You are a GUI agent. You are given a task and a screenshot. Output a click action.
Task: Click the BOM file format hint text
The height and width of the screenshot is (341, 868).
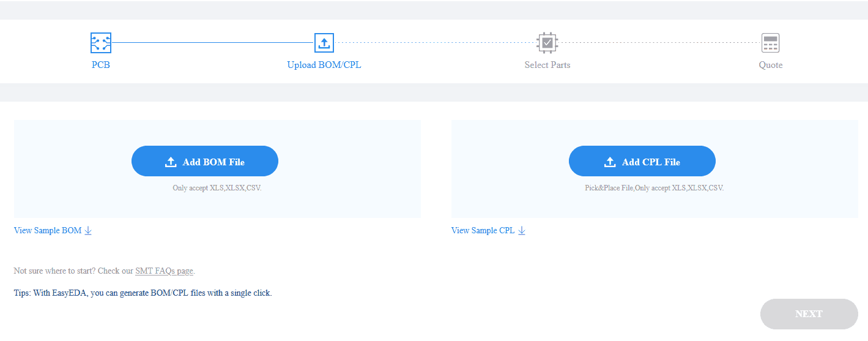[217, 188]
